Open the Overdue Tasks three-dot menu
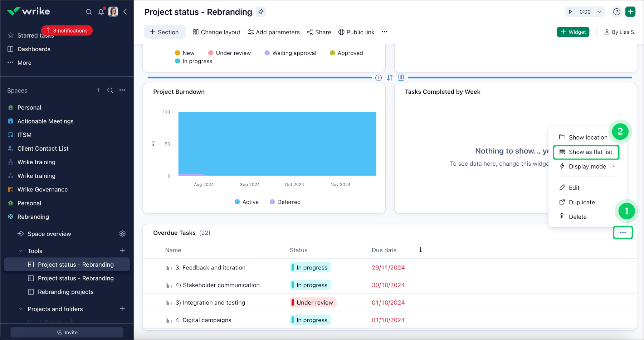This screenshot has height=340, width=644. (623, 232)
